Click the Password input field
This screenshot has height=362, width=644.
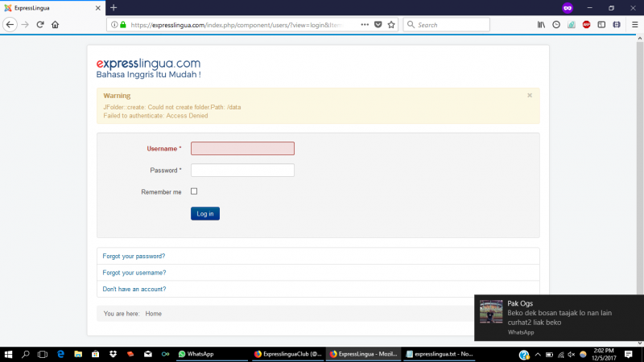[242, 170]
